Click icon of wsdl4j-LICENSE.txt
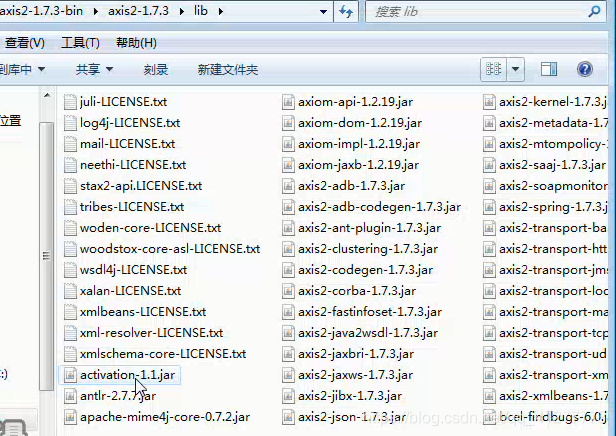 70,270
